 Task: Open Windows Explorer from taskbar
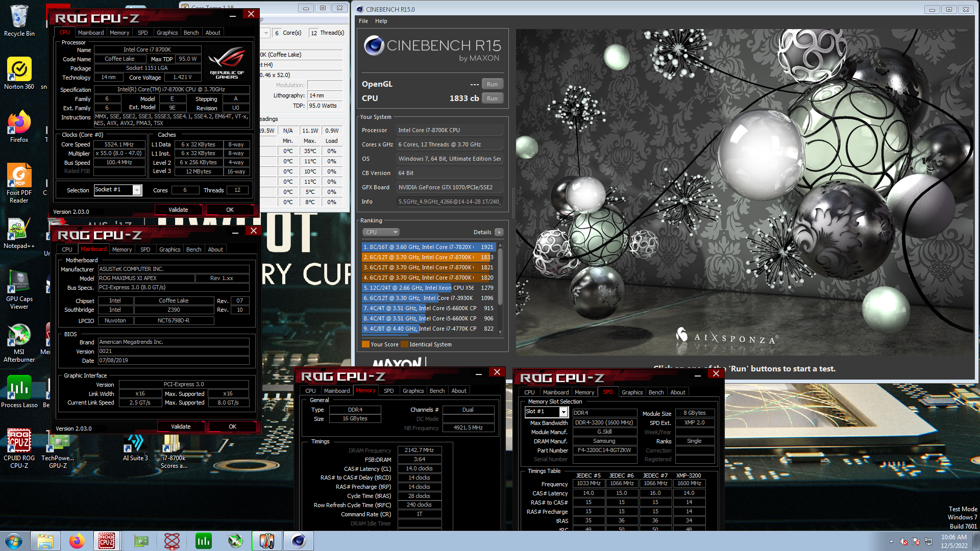[45, 541]
